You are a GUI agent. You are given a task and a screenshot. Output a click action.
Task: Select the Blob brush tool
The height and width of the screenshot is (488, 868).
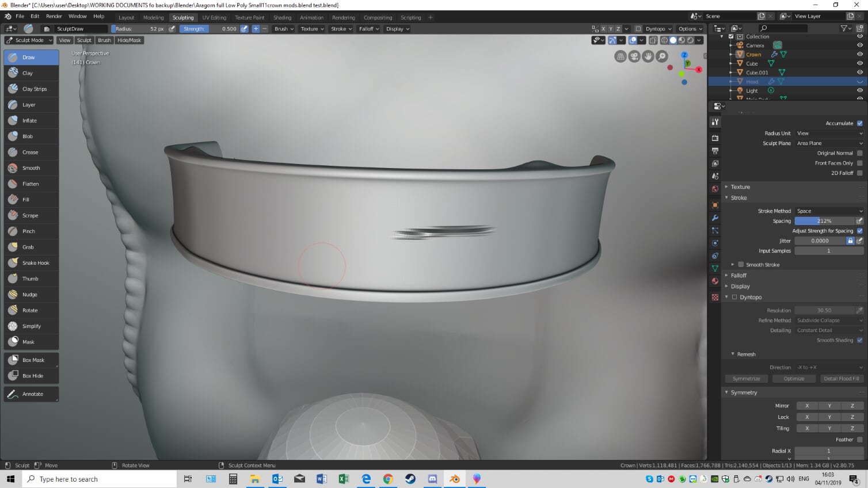31,136
